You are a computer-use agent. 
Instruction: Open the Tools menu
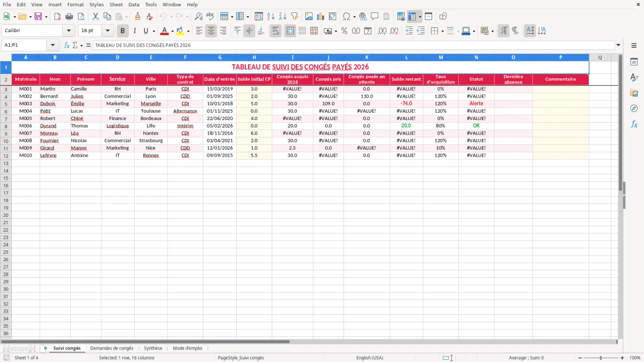(151, 4)
